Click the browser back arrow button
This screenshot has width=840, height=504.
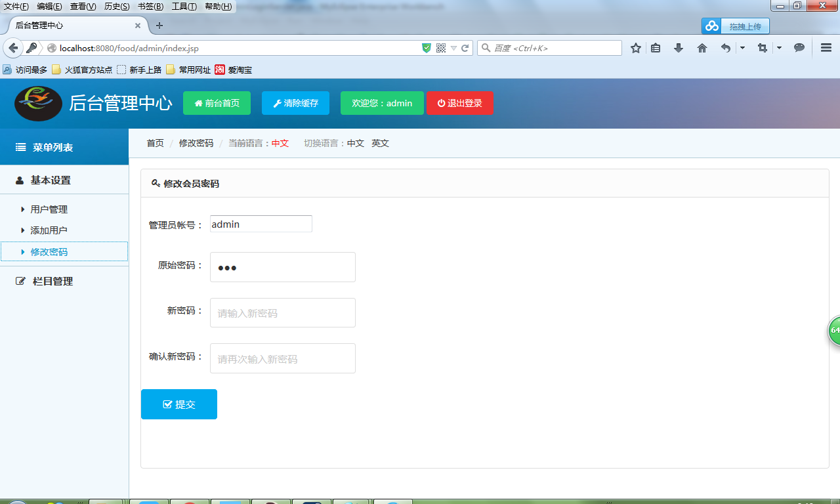13,48
